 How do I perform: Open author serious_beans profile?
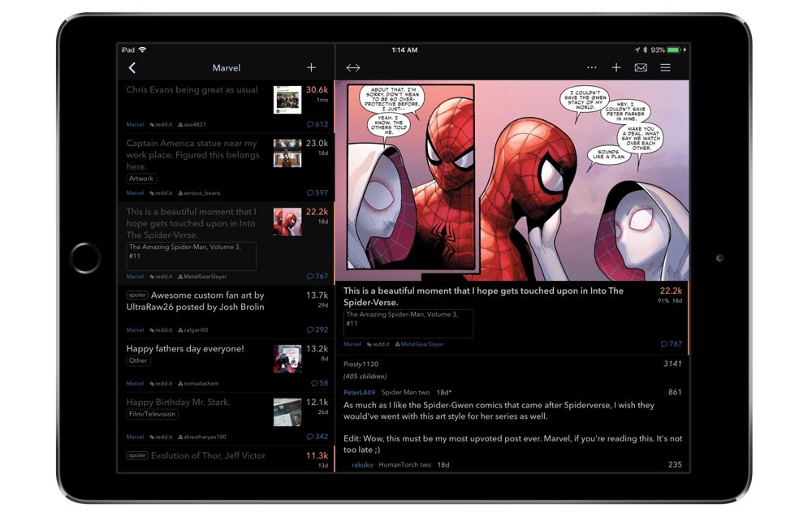point(200,192)
